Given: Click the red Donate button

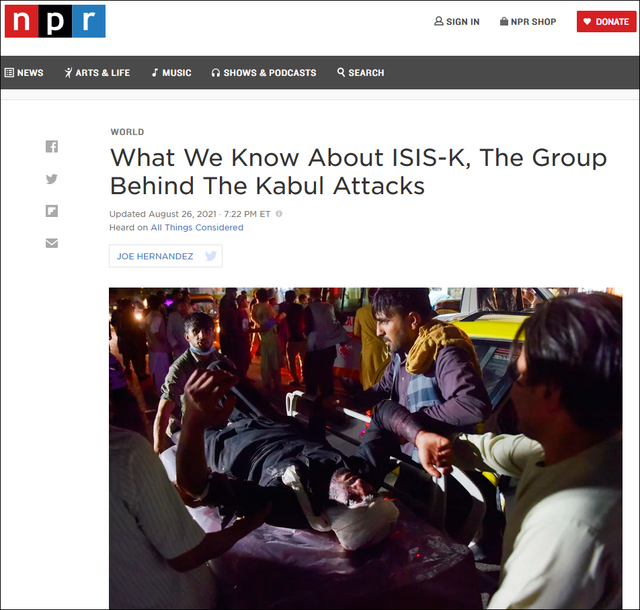Looking at the screenshot, I should coord(606,22).
